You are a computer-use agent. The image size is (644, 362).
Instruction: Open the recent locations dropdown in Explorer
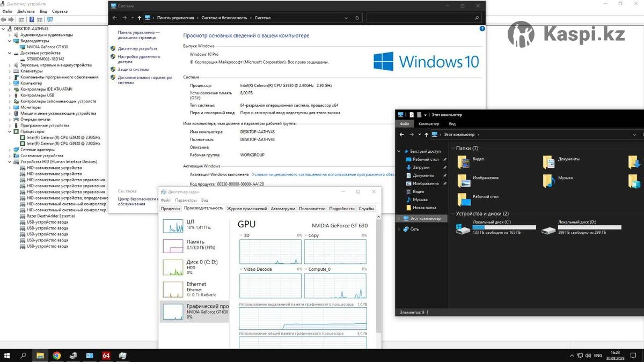[x=420, y=135]
